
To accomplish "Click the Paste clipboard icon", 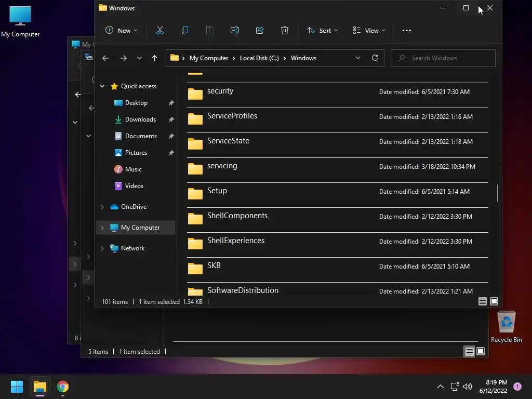I will (x=210, y=31).
